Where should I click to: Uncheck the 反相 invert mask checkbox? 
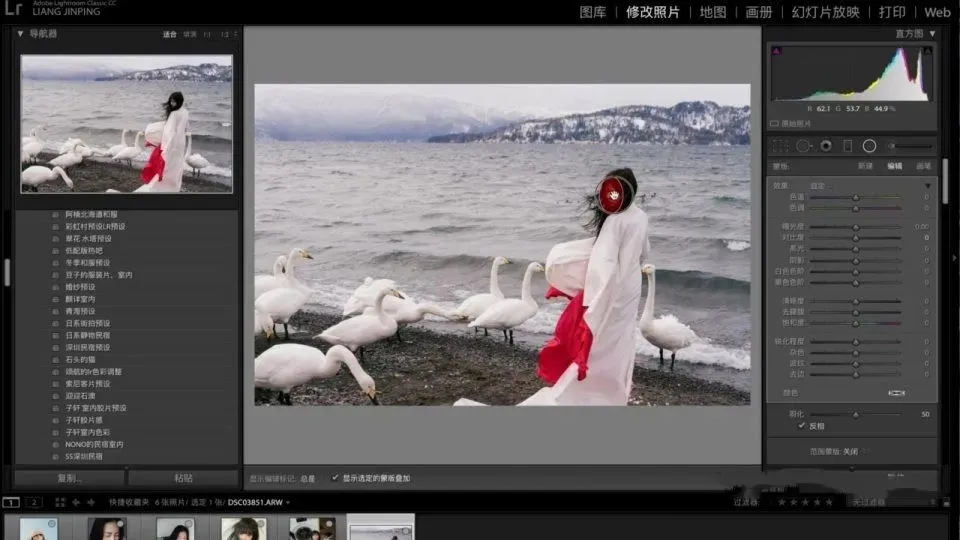coord(802,425)
